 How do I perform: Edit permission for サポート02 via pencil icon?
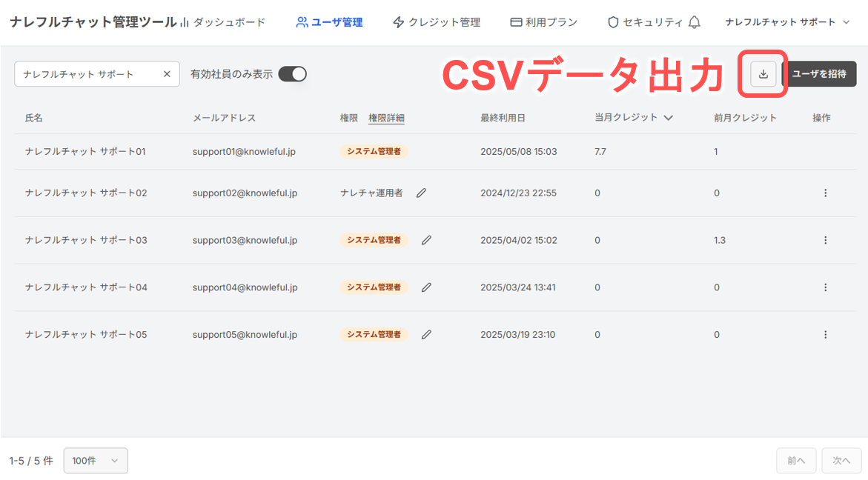(x=421, y=193)
